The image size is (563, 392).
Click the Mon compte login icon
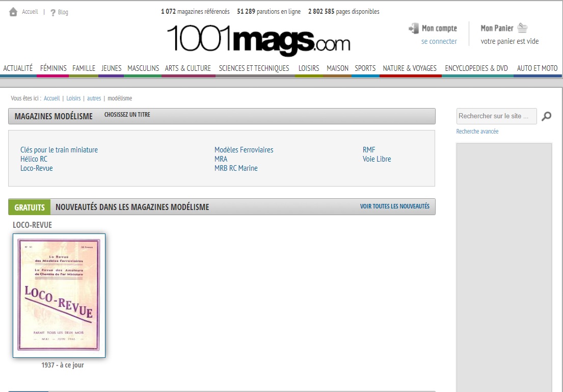coord(414,29)
